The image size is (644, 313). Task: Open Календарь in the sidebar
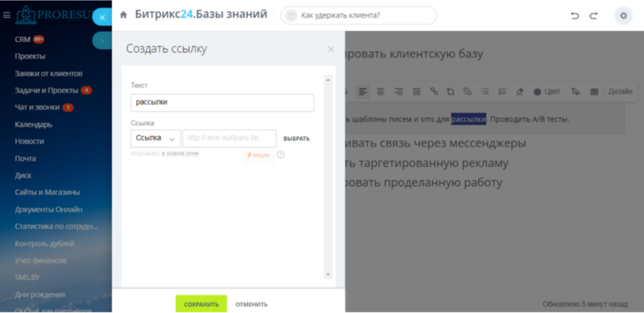click(34, 124)
